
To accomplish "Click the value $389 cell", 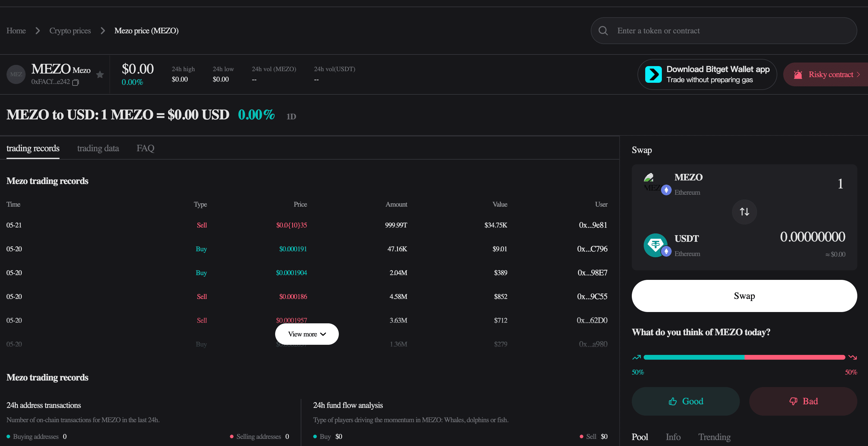I will tap(500, 273).
